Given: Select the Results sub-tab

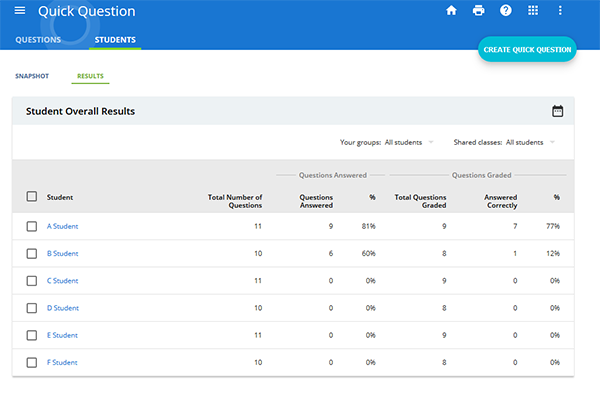Looking at the screenshot, I should click(91, 75).
